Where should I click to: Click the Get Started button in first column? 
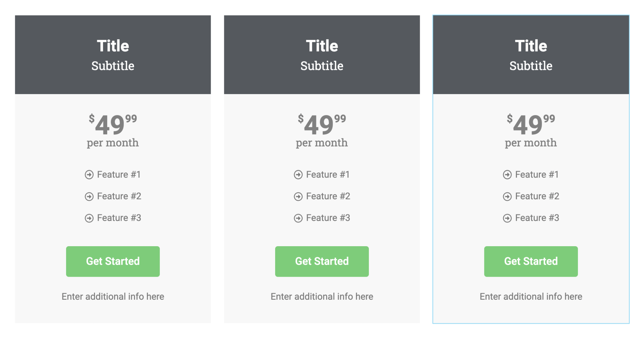point(113,261)
